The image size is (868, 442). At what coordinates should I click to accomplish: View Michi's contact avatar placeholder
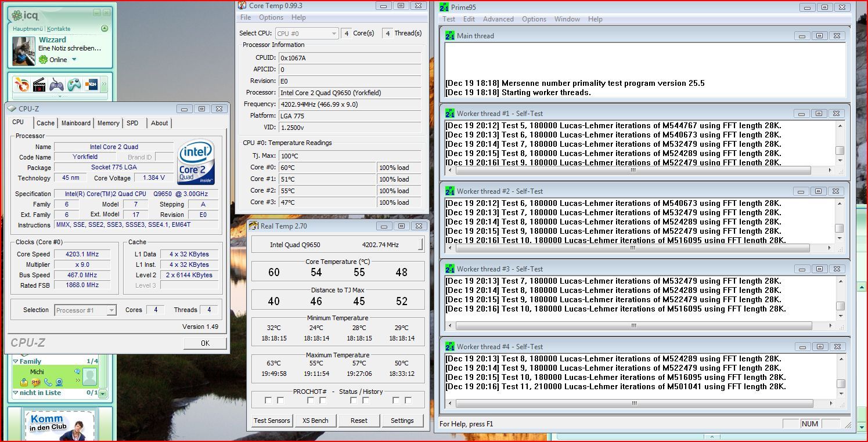[x=89, y=377]
